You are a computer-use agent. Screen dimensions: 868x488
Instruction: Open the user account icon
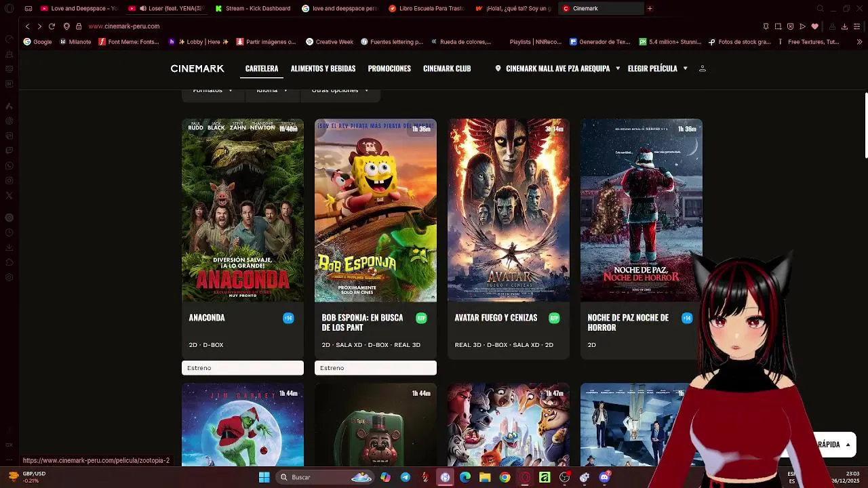pyautogui.click(x=703, y=68)
